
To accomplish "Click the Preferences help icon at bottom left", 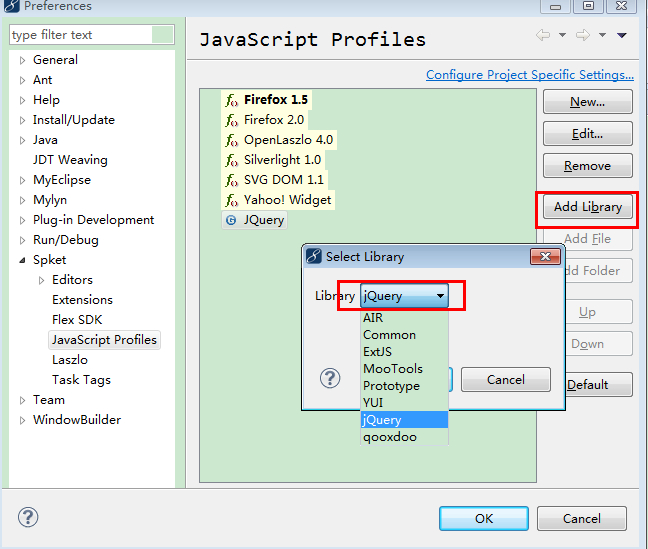I will 28,517.
